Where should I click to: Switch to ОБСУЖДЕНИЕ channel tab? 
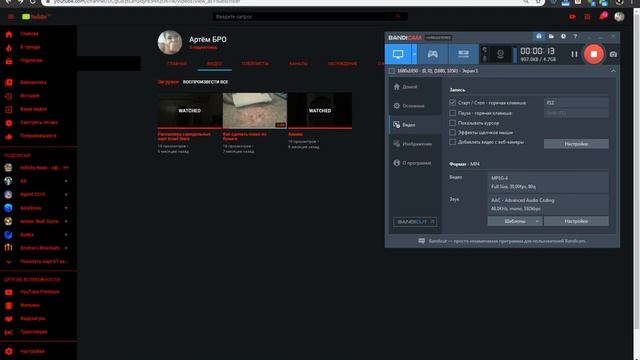click(342, 64)
